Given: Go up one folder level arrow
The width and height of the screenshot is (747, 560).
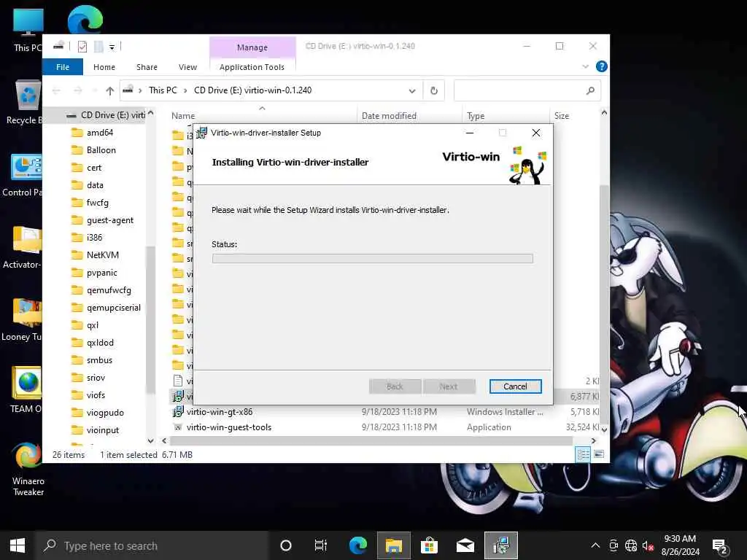Looking at the screenshot, I should tap(110, 90).
